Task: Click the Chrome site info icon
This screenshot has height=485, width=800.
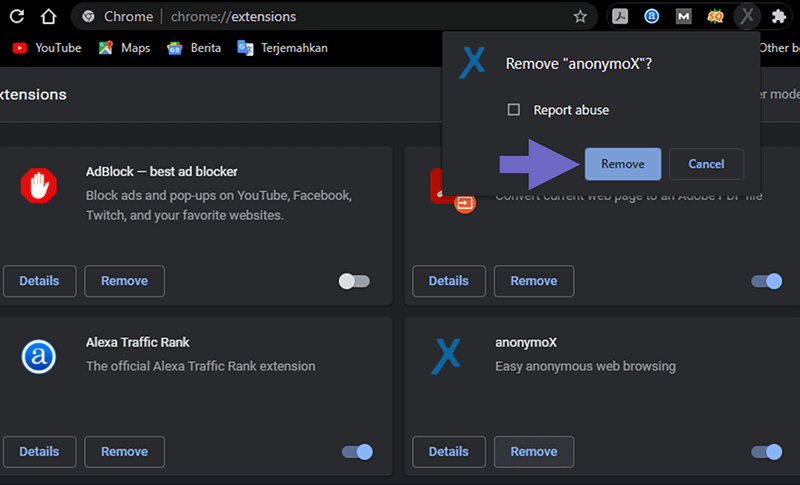Action: point(88,16)
